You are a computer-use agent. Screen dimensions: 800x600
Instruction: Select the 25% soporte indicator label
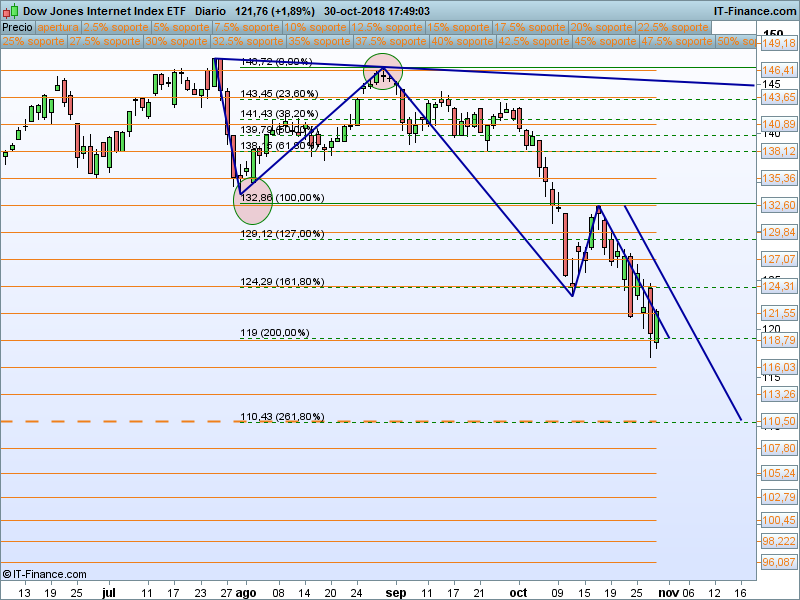33,41
